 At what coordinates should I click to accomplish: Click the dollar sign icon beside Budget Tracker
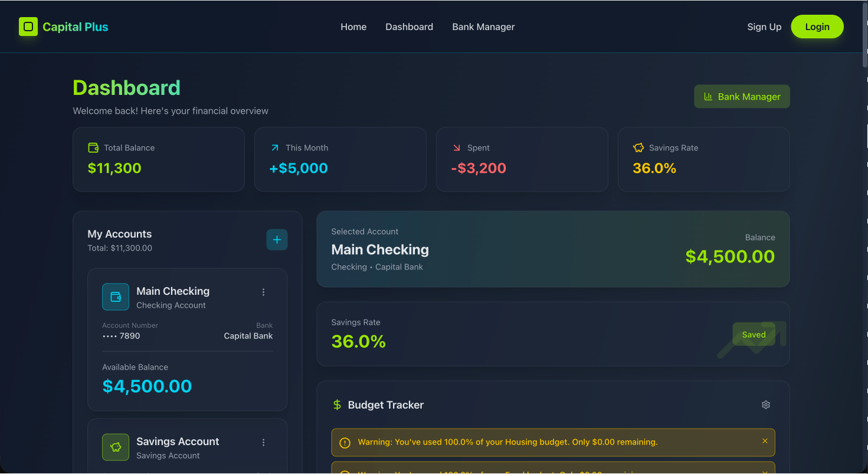(337, 404)
